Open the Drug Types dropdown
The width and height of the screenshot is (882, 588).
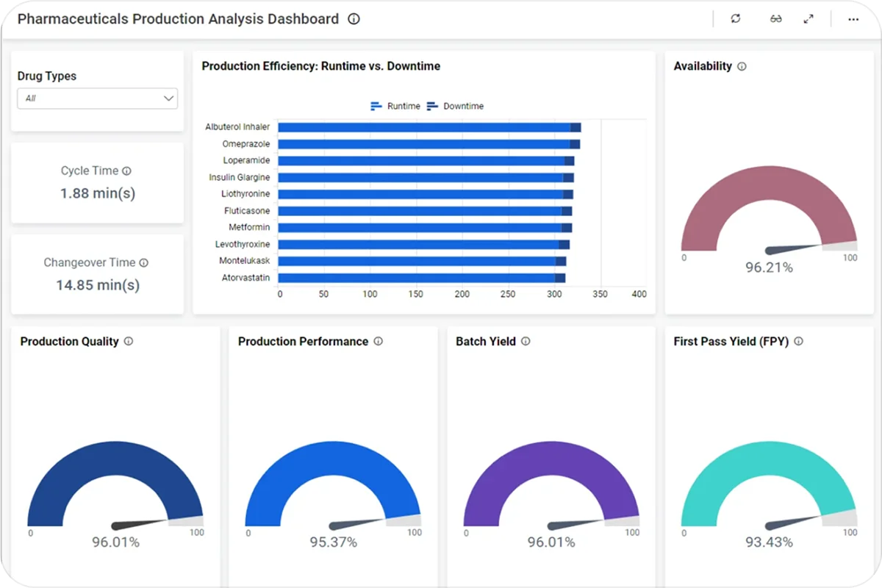pos(97,98)
